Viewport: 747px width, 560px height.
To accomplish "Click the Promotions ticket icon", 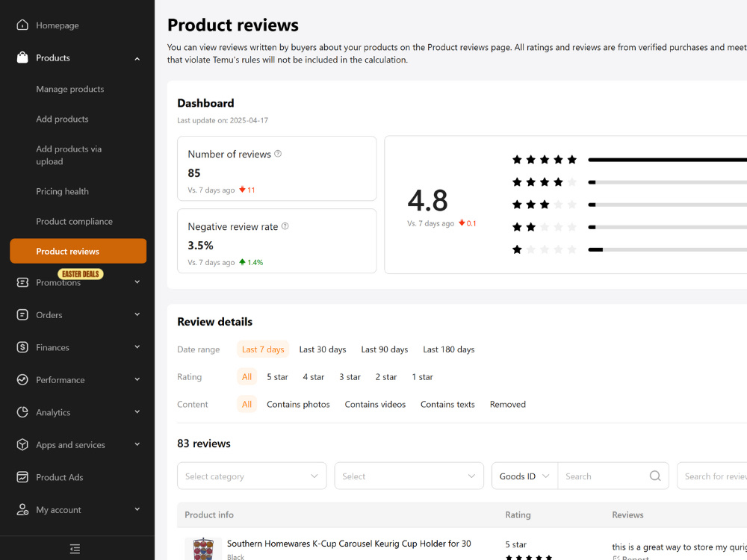I will pyautogui.click(x=22, y=282).
